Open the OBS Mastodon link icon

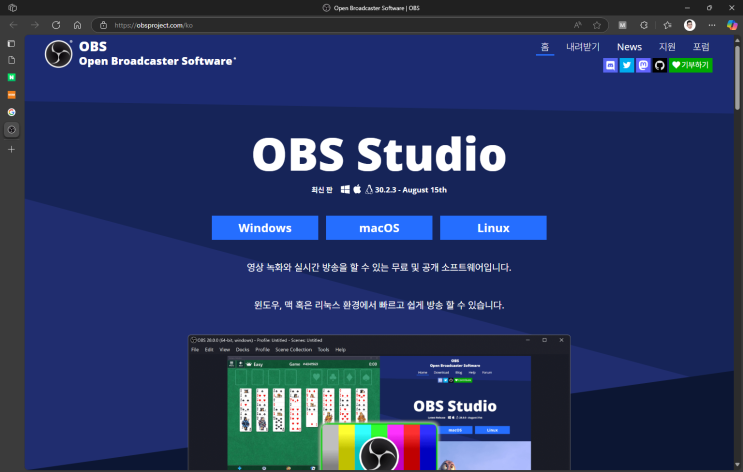(643, 65)
